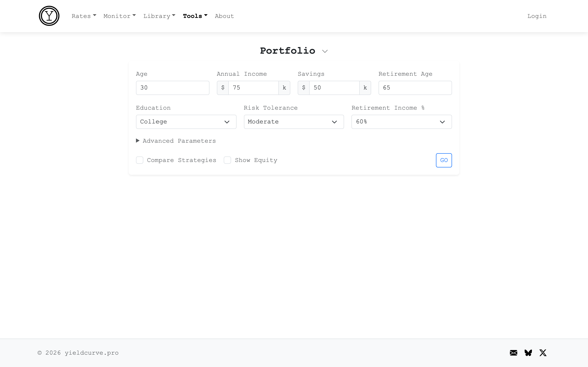Open the Education dropdown showing College
Image resolution: width=588 pixels, height=367 pixels.
click(186, 122)
